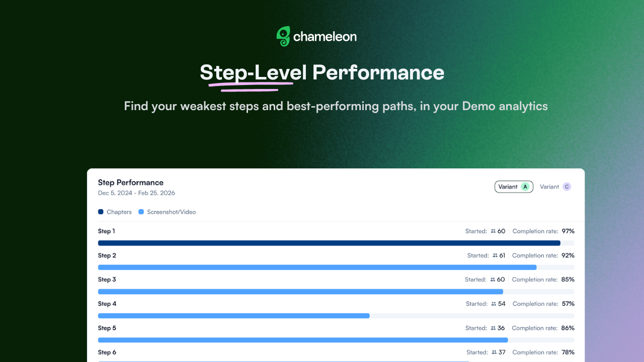Click the users icon for Step 6
Viewport: 644px width, 362px height.
pos(495,352)
